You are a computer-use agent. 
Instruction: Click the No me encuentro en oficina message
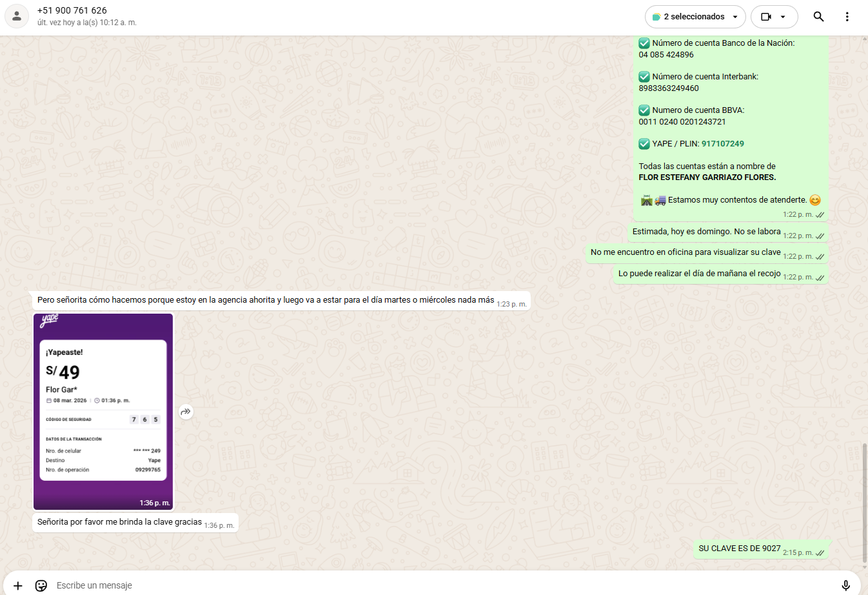tap(685, 252)
